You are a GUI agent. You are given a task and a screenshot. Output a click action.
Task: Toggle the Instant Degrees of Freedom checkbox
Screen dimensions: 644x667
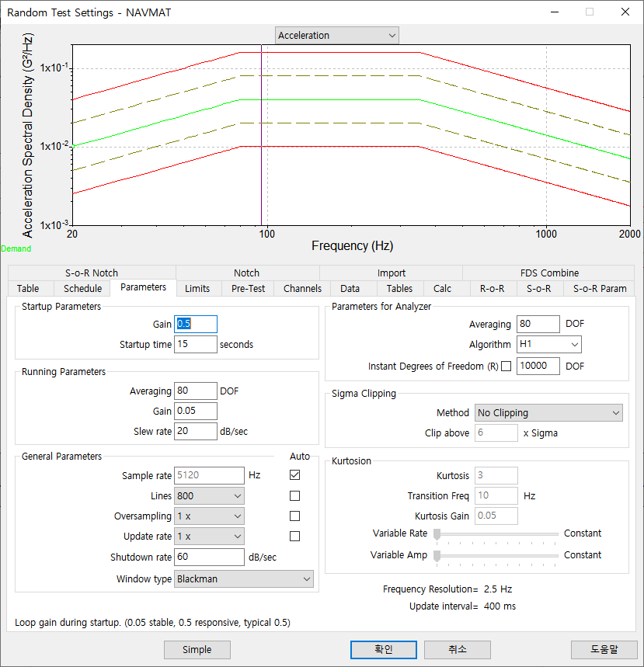tap(506, 367)
